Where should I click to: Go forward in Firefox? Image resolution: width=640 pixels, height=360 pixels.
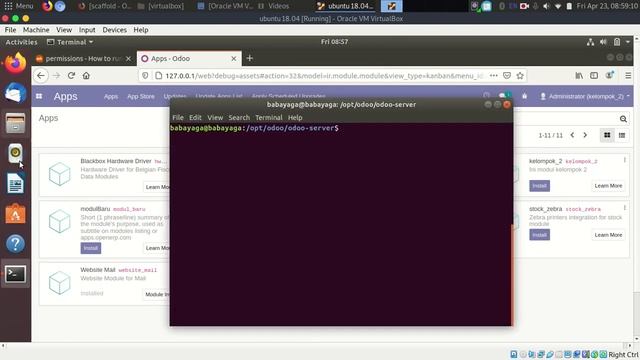point(56,76)
